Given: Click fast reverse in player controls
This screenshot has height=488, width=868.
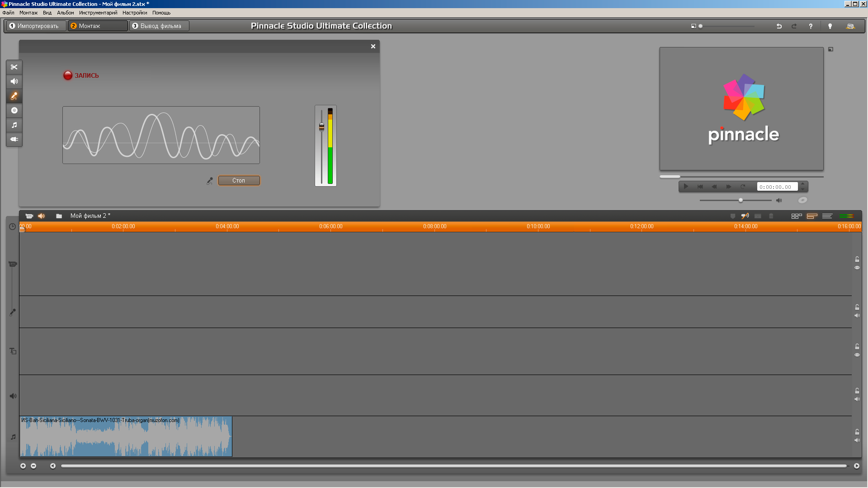Looking at the screenshot, I should (714, 187).
